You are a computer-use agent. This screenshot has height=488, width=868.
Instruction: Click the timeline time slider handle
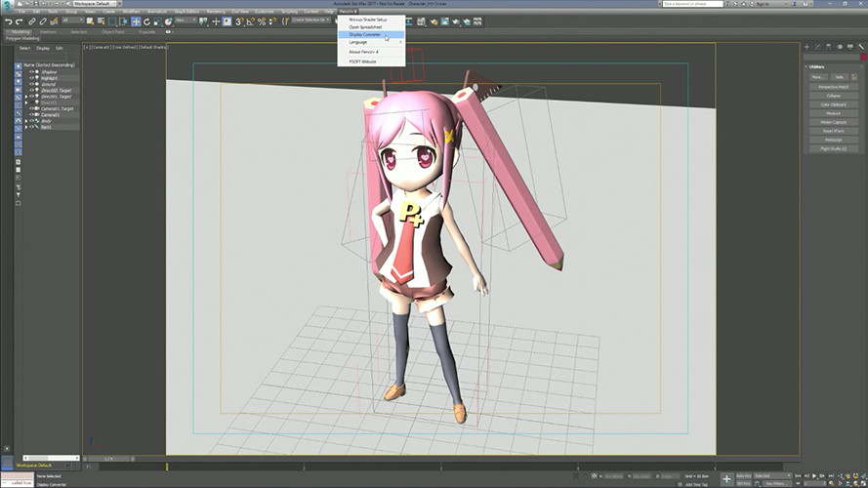click(109, 459)
